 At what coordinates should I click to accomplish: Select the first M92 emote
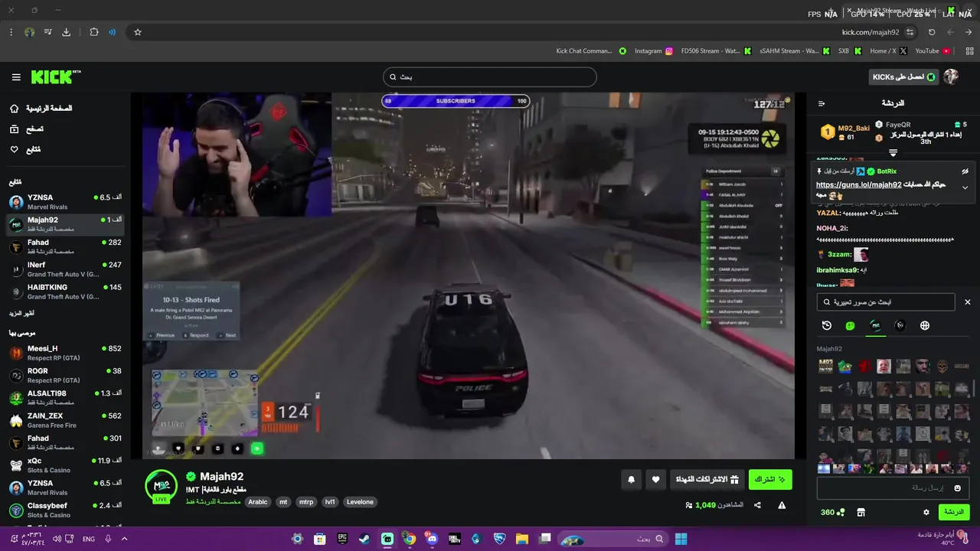pos(825,367)
